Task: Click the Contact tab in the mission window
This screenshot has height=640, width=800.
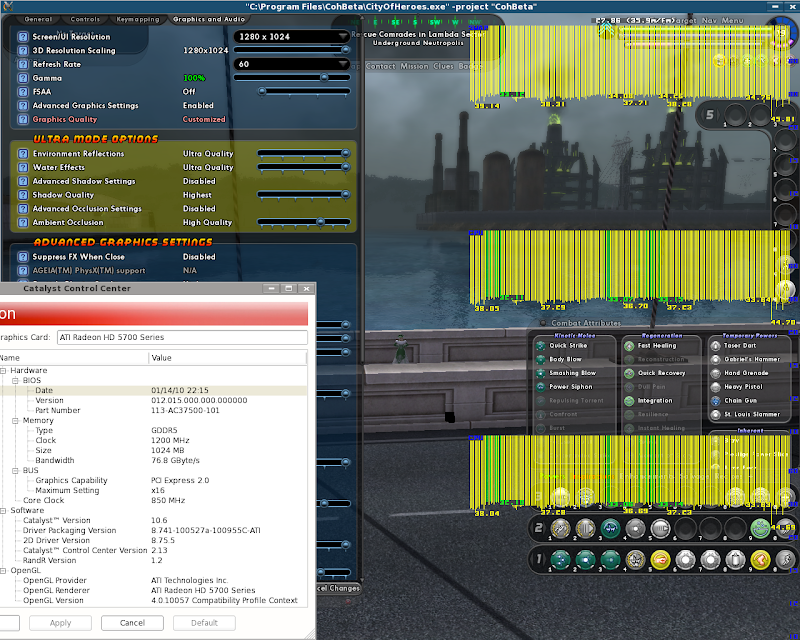Action: coord(381,66)
